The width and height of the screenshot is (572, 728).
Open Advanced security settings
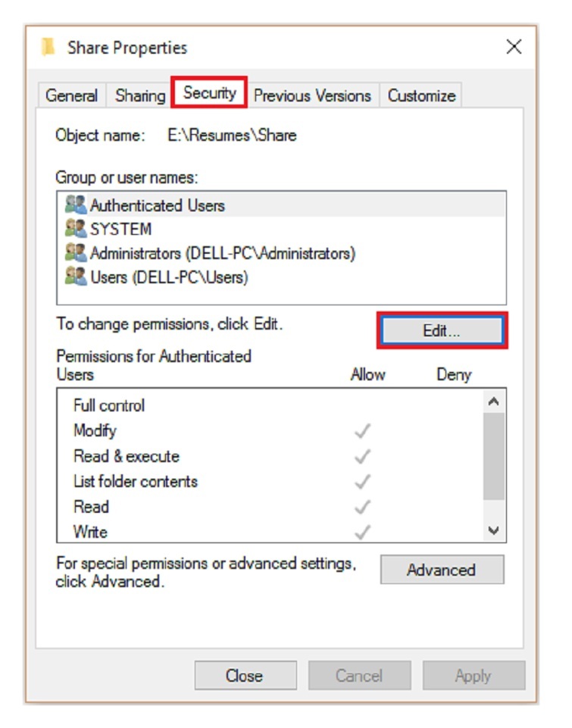pos(441,570)
